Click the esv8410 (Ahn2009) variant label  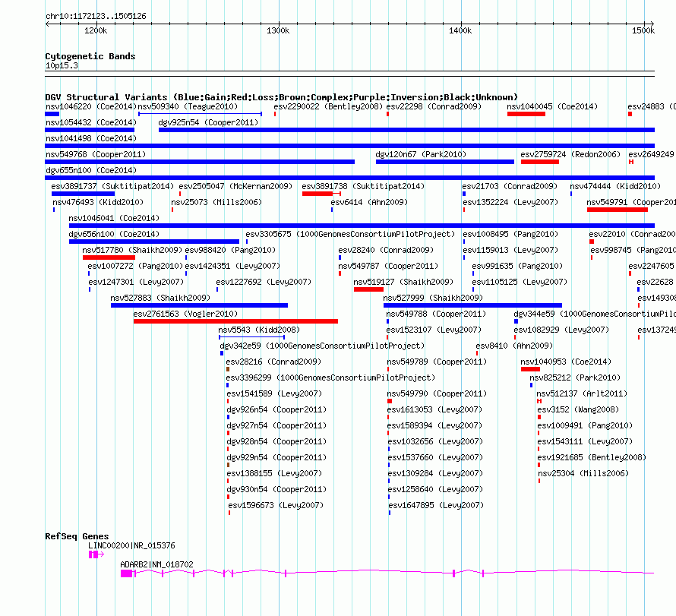pos(514,346)
